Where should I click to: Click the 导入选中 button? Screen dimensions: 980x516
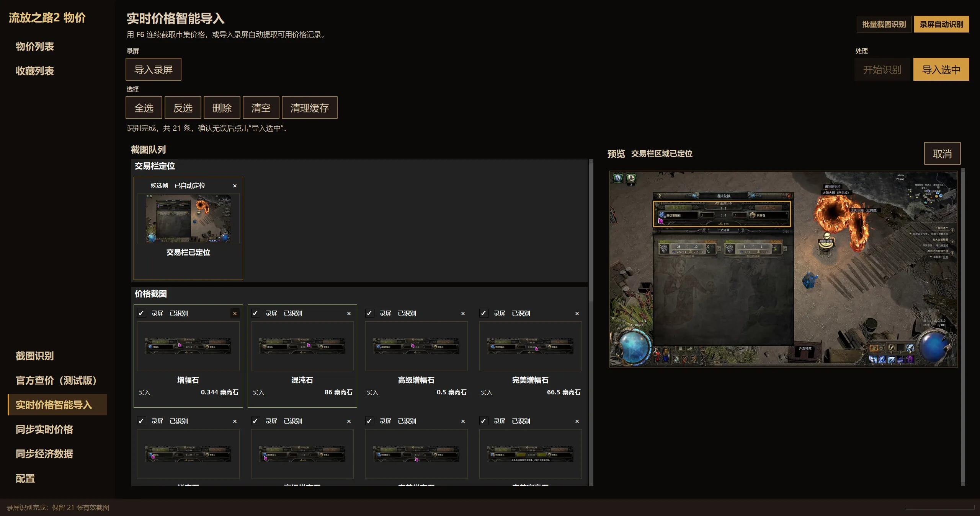click(941, 70)
